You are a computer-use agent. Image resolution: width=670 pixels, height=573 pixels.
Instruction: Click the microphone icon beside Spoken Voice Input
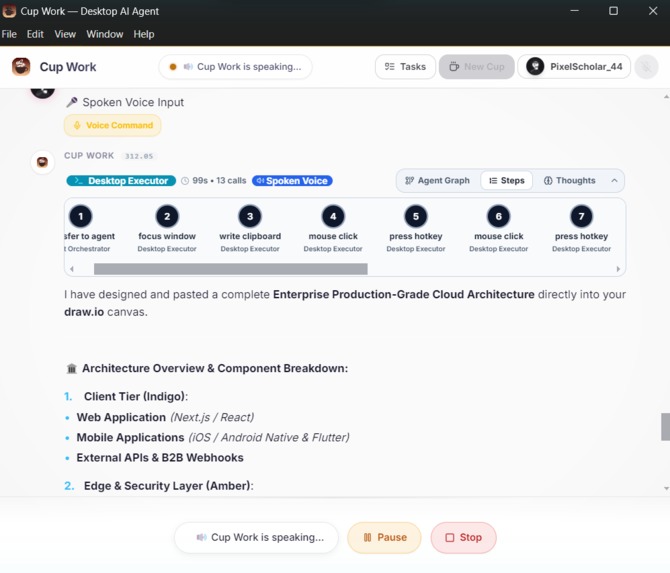pyautogui.click(x=72, y=102)
